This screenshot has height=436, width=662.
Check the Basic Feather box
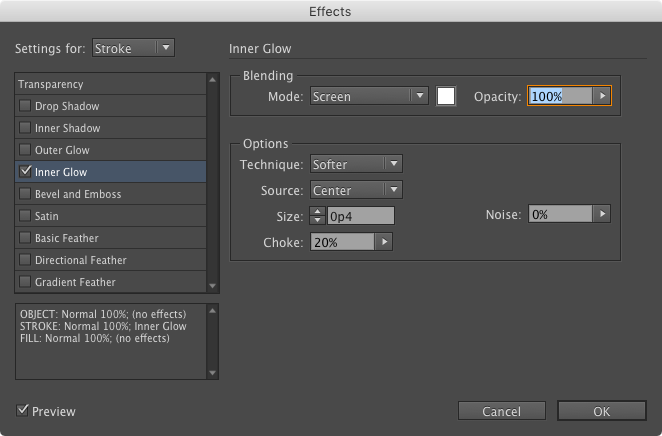click(25, 238)
